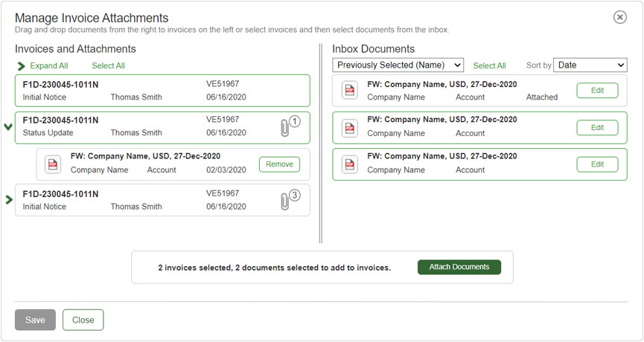Click the paperclip icon showing 3 attachments
Viewport: 644px width, 342px height.
pos(284,201)
